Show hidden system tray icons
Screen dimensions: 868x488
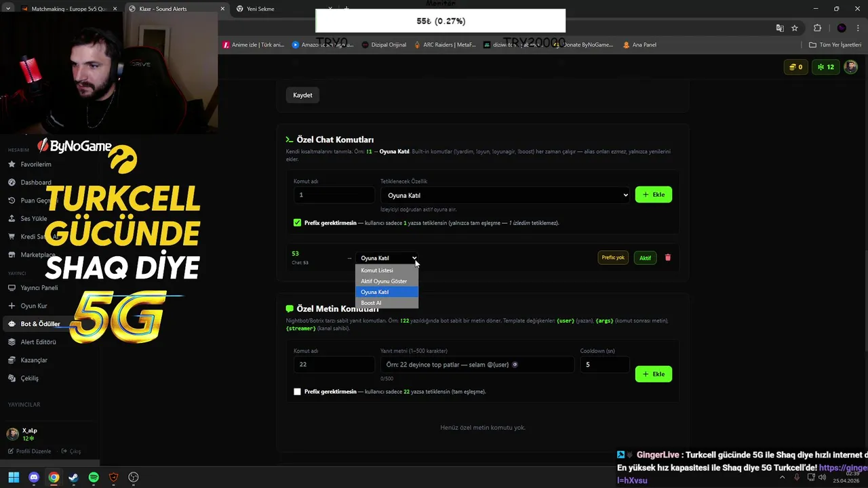pyautogui.click(x=782, y=477)
